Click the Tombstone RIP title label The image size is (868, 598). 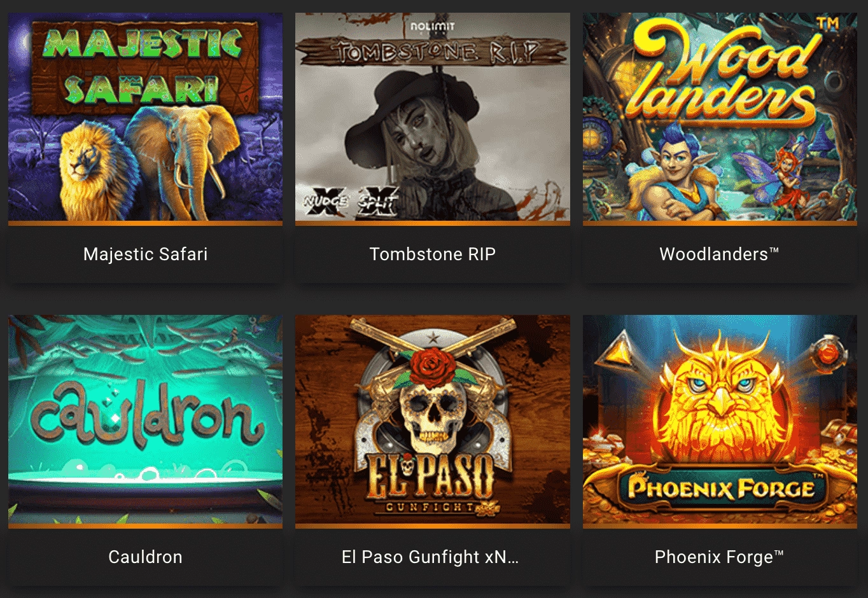click(x=433, y=254)
